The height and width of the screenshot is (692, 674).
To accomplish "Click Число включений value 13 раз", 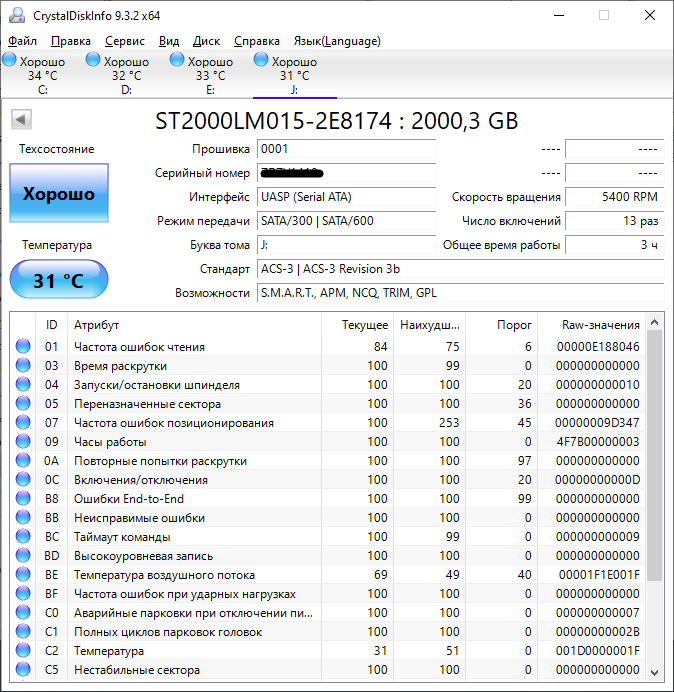I will [614, 221].
